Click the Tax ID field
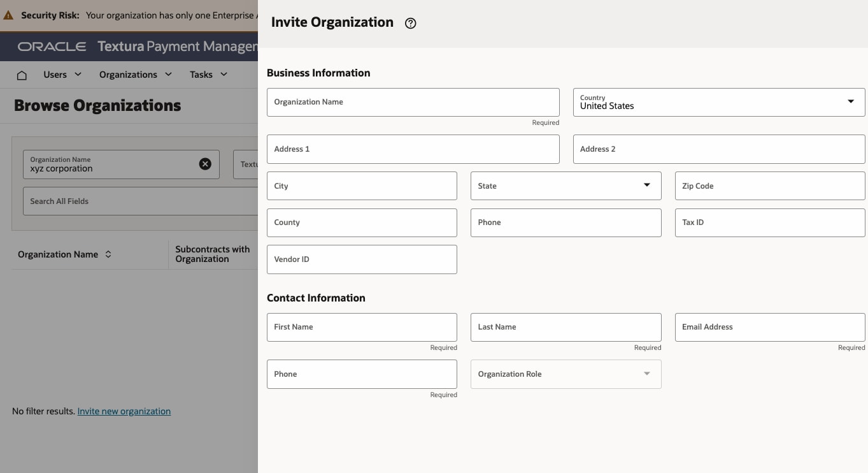The width and height of the screenshot is (868, 473). [x=769, y=222]
